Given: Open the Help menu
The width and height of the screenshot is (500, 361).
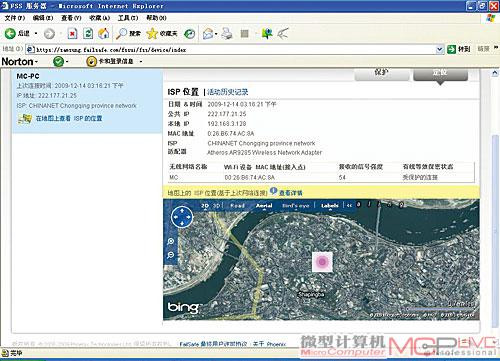Looking at the screenshot, I should point(156,18).
